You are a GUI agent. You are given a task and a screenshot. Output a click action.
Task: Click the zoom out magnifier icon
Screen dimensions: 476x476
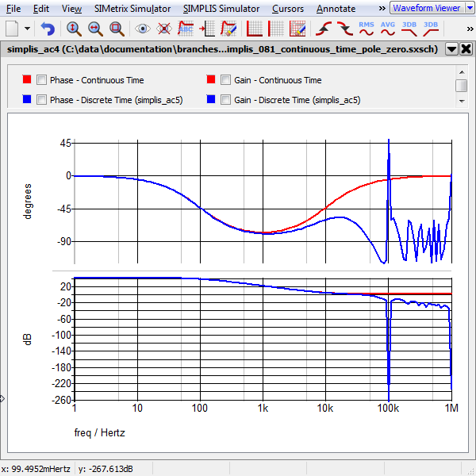(95, 29)
